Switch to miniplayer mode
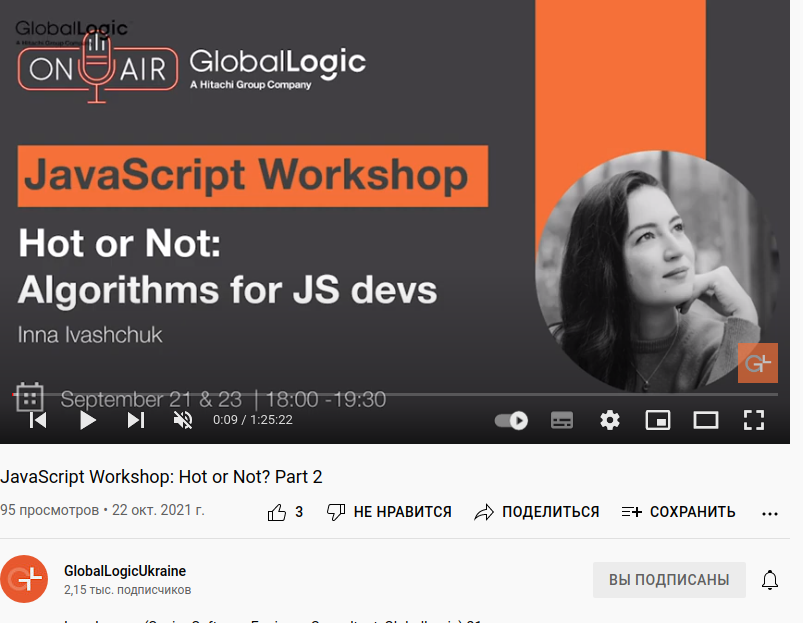This screenshot has height=623, width=803. 658,421
